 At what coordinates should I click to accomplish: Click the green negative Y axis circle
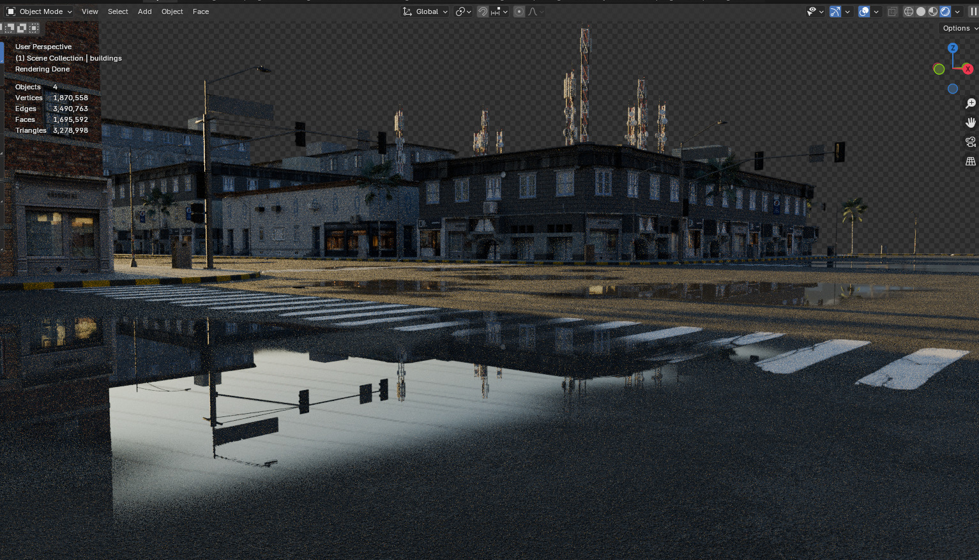coord(939,69)
